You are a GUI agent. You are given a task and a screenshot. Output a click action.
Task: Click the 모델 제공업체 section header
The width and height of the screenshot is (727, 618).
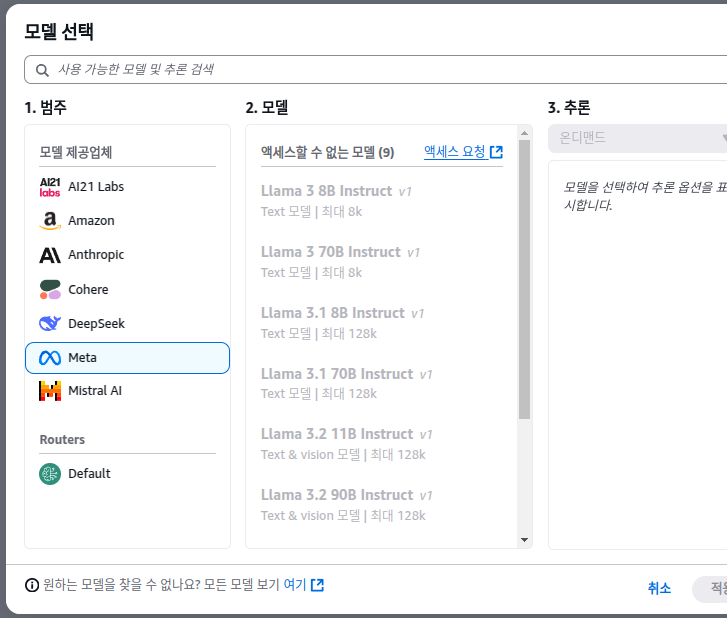click(76, 153)
